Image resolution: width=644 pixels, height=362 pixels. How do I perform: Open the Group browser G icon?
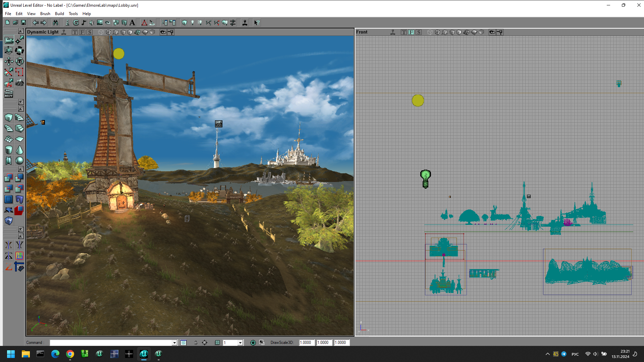[76, 22]
